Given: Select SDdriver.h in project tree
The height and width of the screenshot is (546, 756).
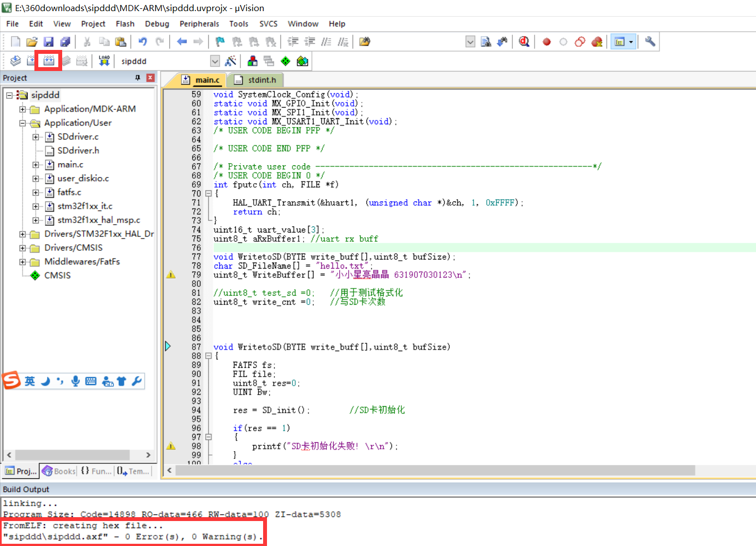Looking at the screenshot, I should pyautogui.click(x=78, y=151).
